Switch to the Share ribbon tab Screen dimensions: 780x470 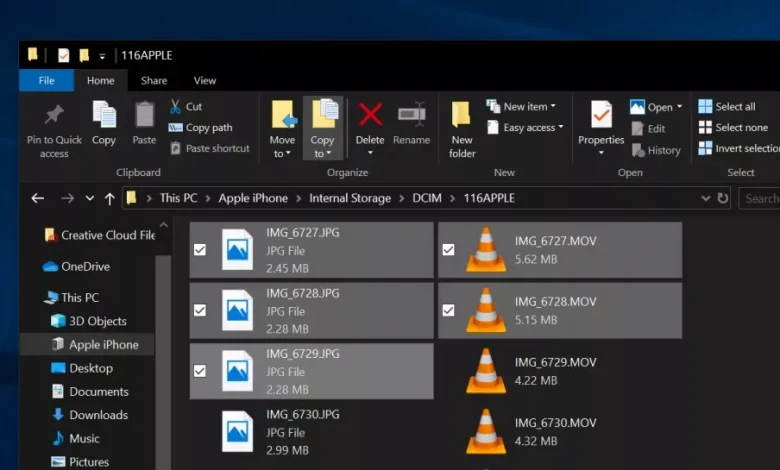click(154, 81)
